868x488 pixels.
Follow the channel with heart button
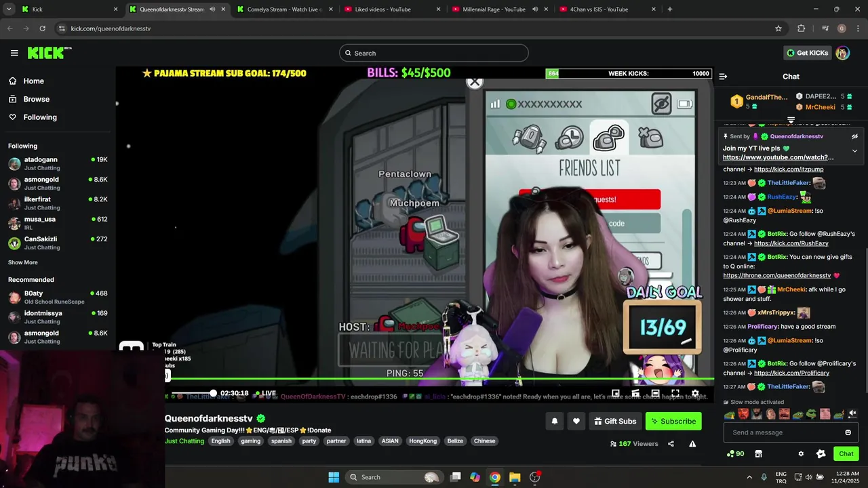[x=576, y=421]
